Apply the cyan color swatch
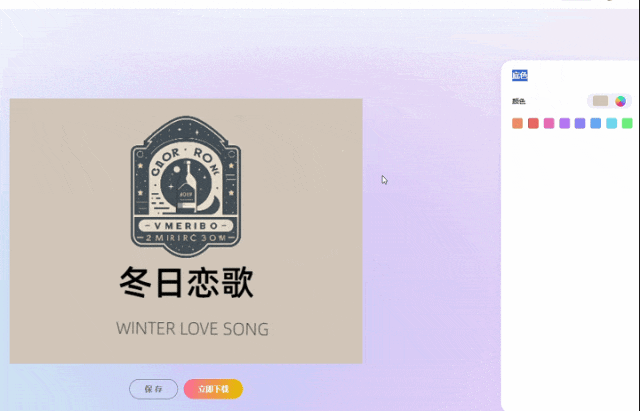 tap(611, 123)
